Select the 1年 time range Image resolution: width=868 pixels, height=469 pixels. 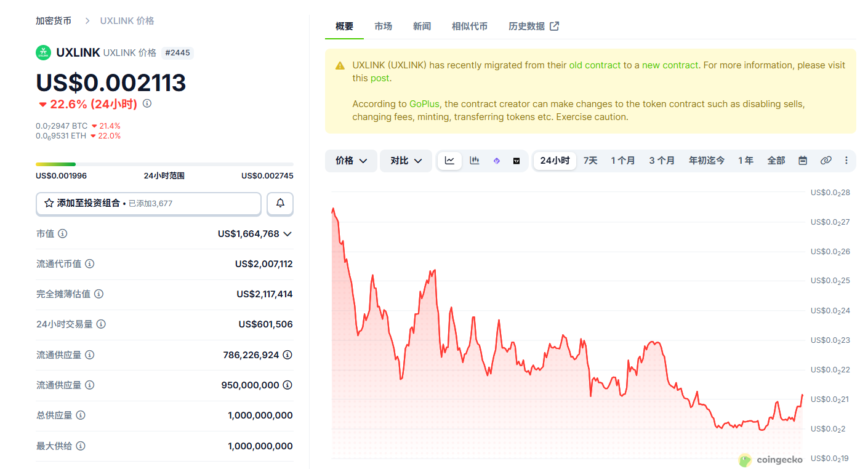745,161
